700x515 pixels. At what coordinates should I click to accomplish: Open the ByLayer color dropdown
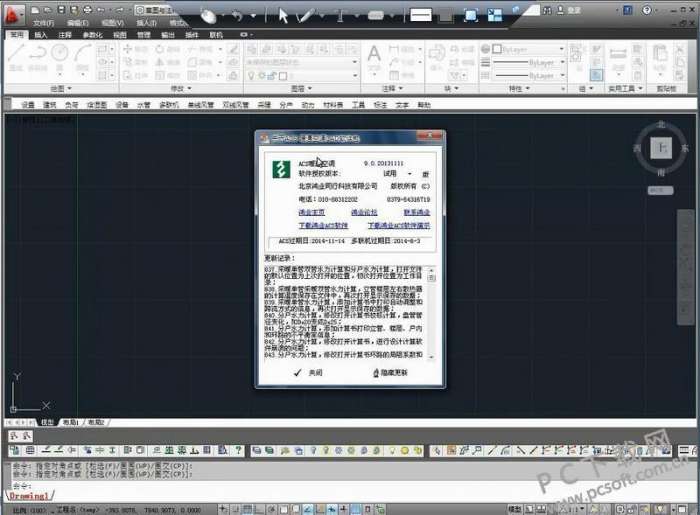[530, 49]
